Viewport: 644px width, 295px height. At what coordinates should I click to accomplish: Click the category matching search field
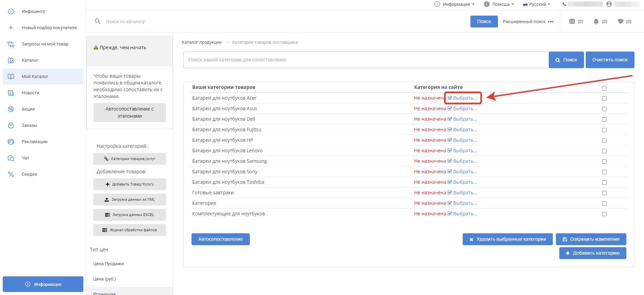pyautogui.click(x=366, y=60)
